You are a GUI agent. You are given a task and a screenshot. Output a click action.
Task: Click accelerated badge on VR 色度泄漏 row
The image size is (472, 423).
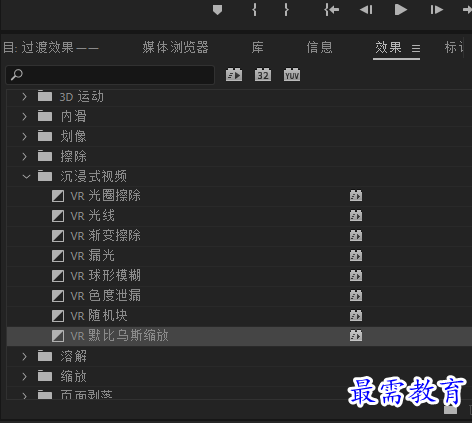(x=356, y=296)
